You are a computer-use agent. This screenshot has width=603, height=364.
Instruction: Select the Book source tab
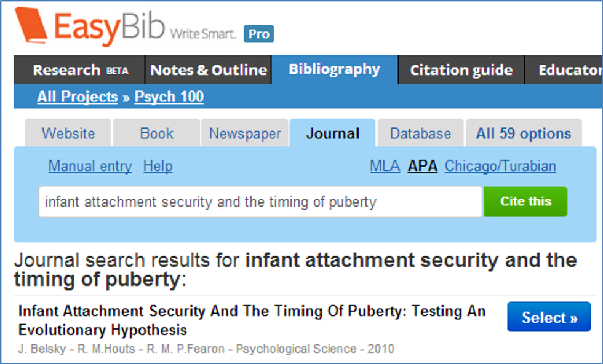pos(156,133)
